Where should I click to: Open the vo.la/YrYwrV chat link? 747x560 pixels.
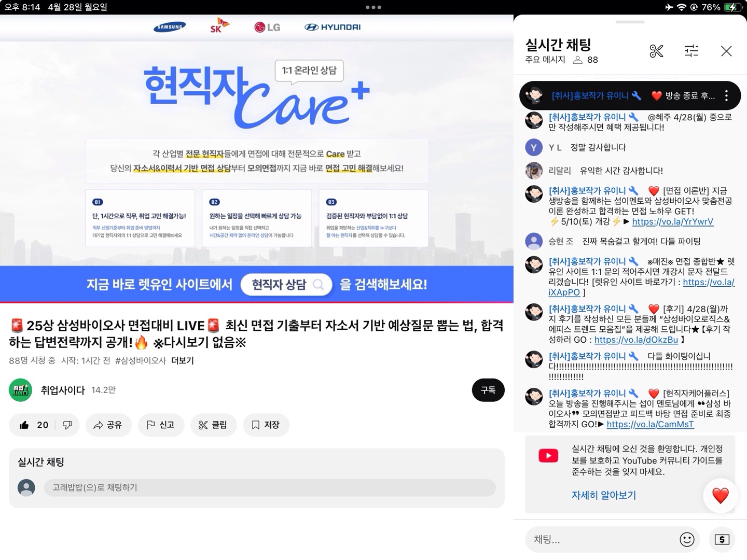click(x=672, y=221)
